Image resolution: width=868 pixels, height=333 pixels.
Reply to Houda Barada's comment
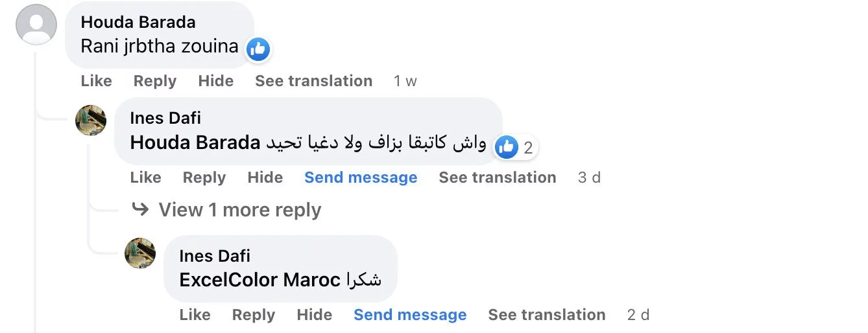click(154, 81)
